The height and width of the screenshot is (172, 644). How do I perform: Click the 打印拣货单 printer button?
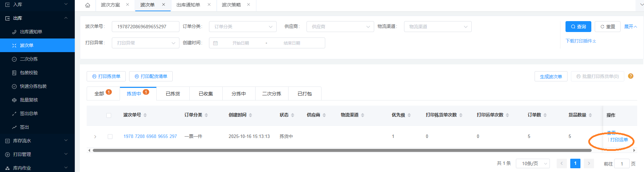tap(106, 76)
